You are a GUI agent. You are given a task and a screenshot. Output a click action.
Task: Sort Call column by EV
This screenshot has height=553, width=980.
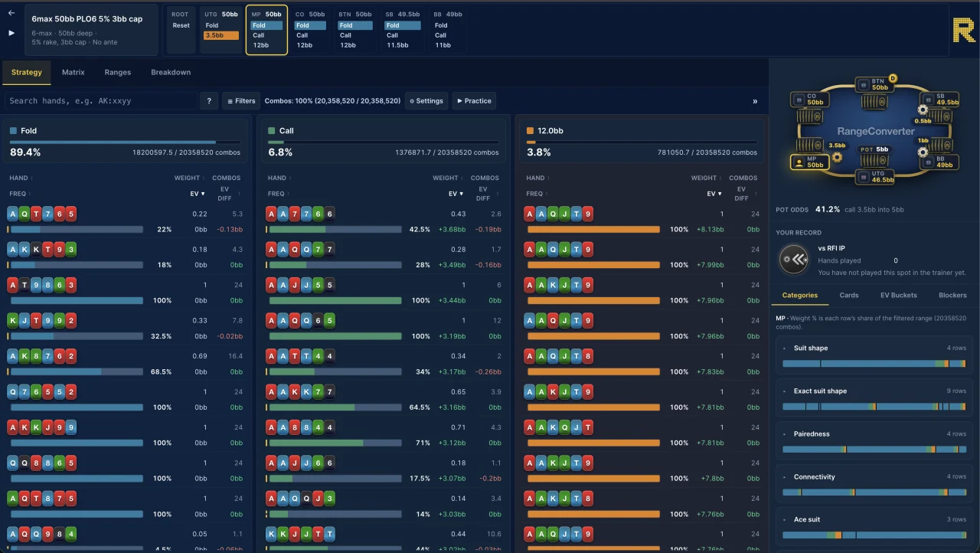tap(456, 195)
